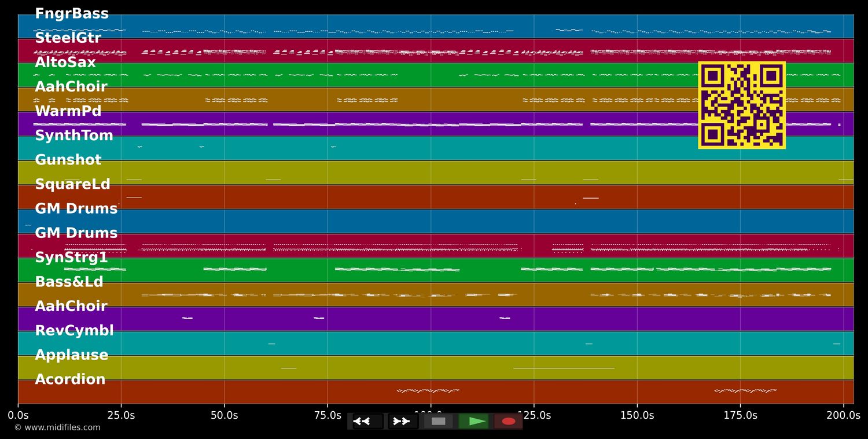Viewport: 868px width, 439px height.
Task: Open the www.midifiles.com copyright link
Action: click(57, 427)
